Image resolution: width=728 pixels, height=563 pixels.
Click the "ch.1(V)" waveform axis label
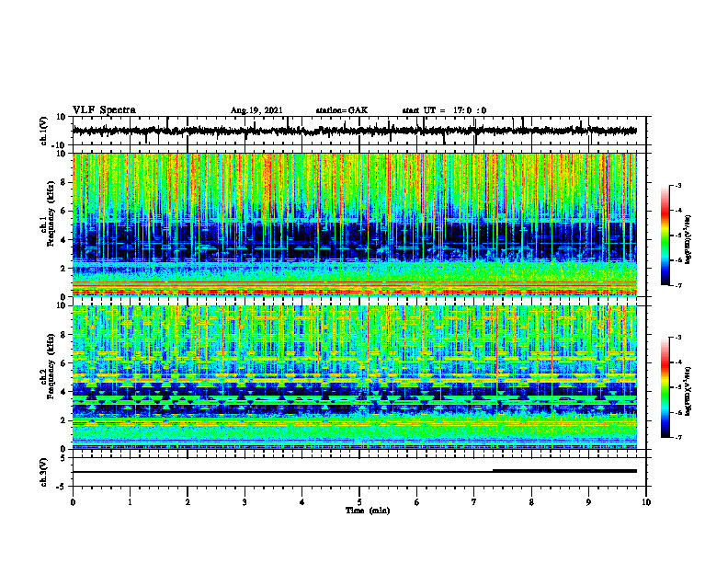[x=44, y=131]
